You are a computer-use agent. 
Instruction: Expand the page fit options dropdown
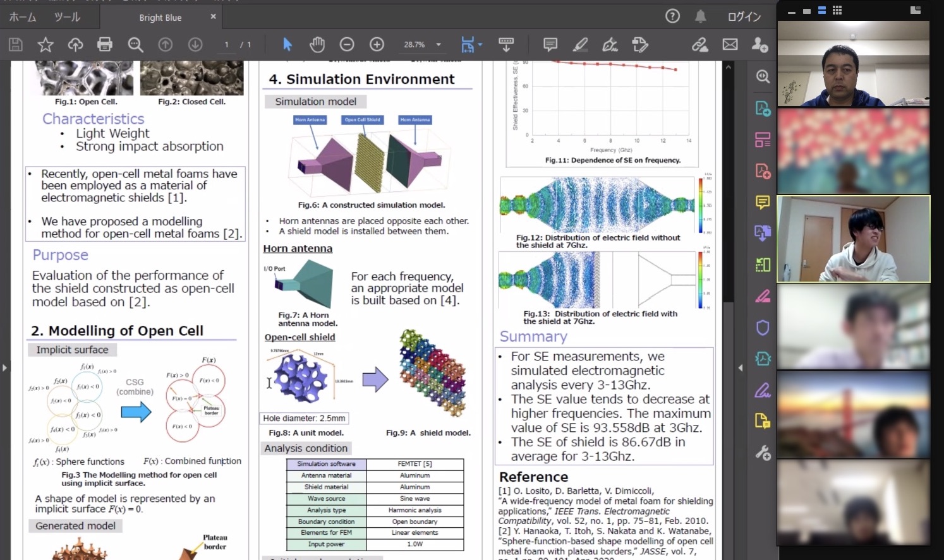pyautogui.click(x=480, y=44)
